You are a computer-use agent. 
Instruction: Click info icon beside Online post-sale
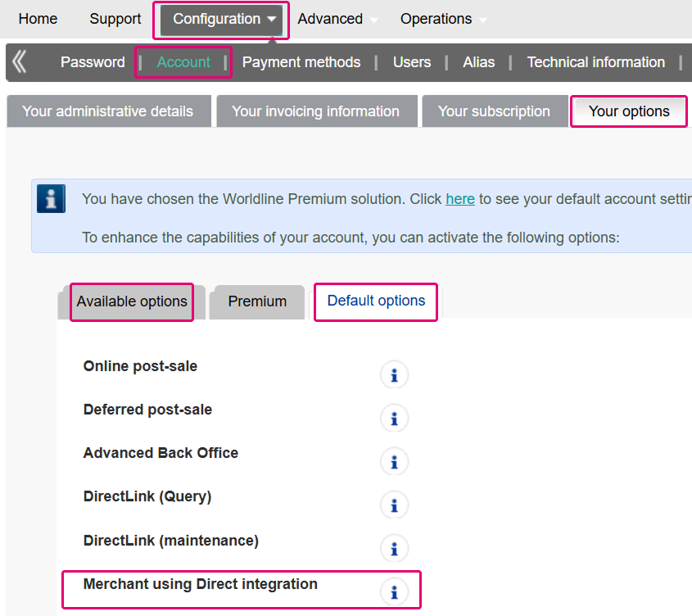pos(394,375)
